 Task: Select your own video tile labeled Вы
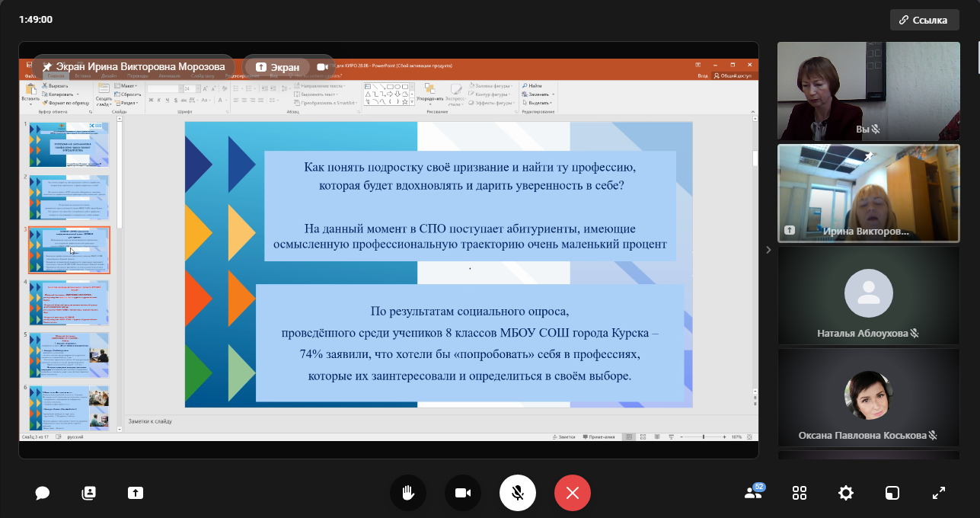(868, 91)
